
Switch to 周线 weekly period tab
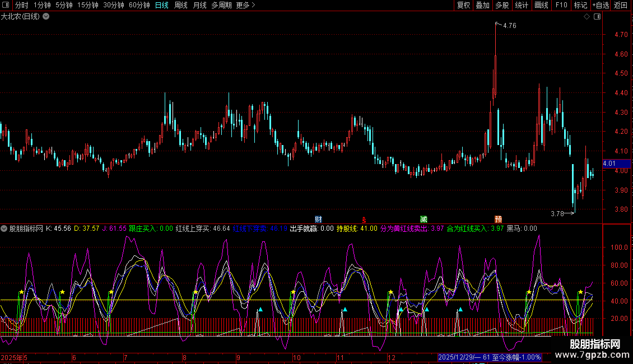click(x=181, y=6)
